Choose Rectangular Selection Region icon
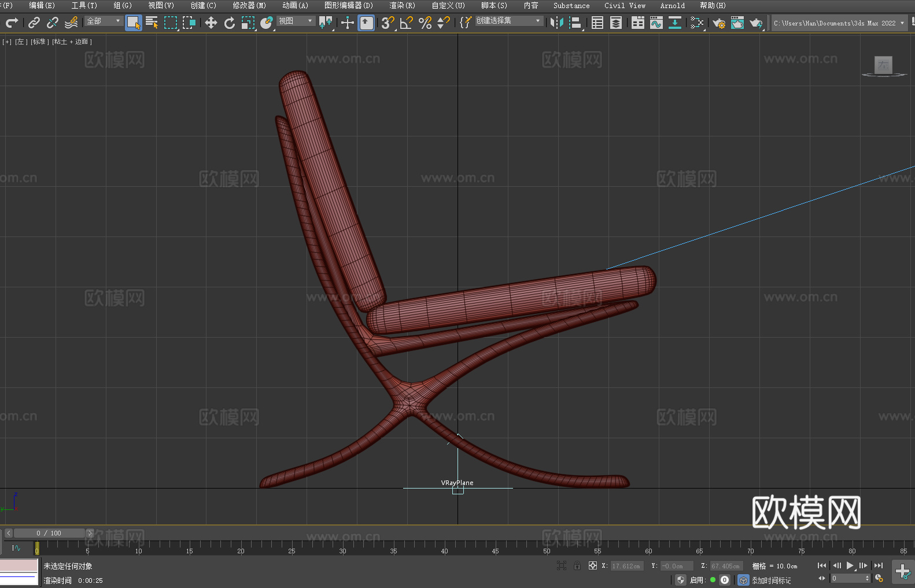915x588 pixels. coord(171,23)
